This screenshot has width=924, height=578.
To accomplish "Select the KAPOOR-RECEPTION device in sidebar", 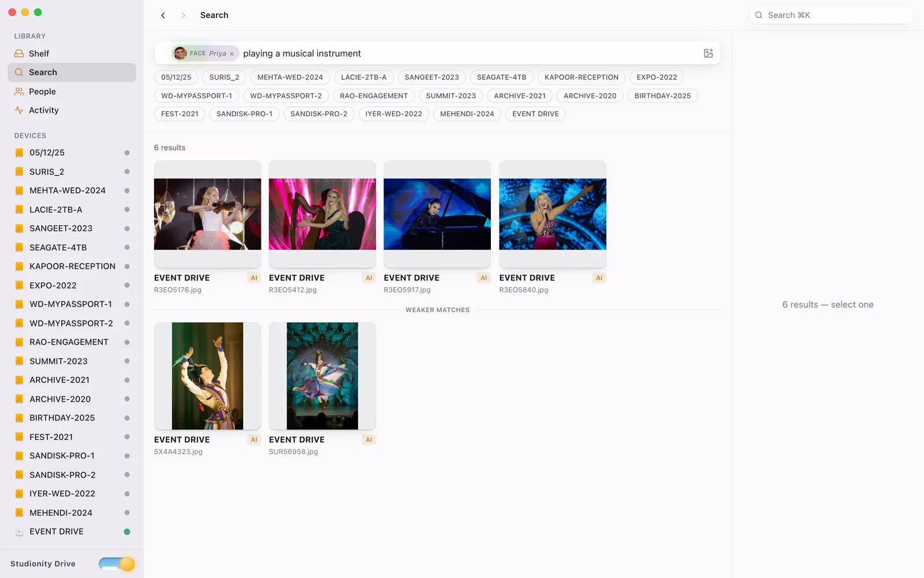I will (x=72, y=266).
